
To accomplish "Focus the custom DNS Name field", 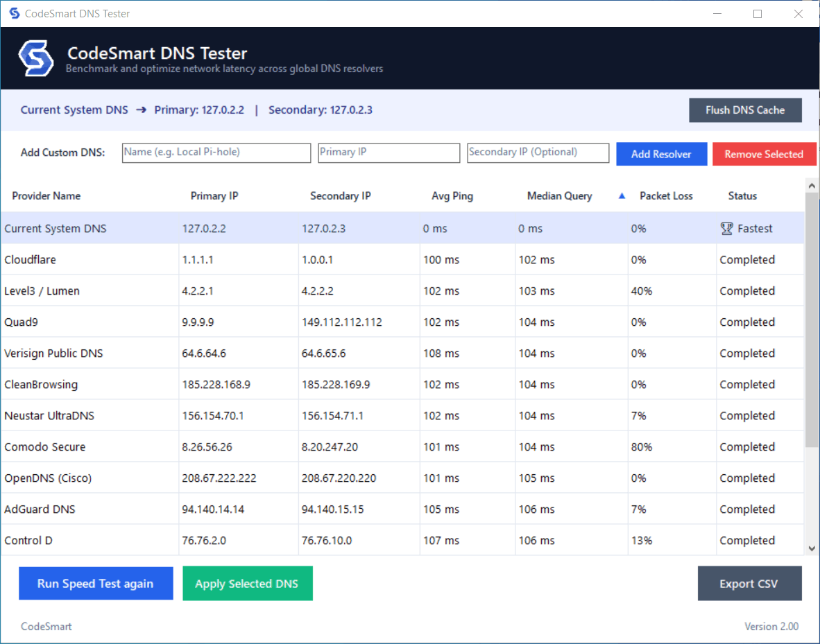I will (216, 153).
